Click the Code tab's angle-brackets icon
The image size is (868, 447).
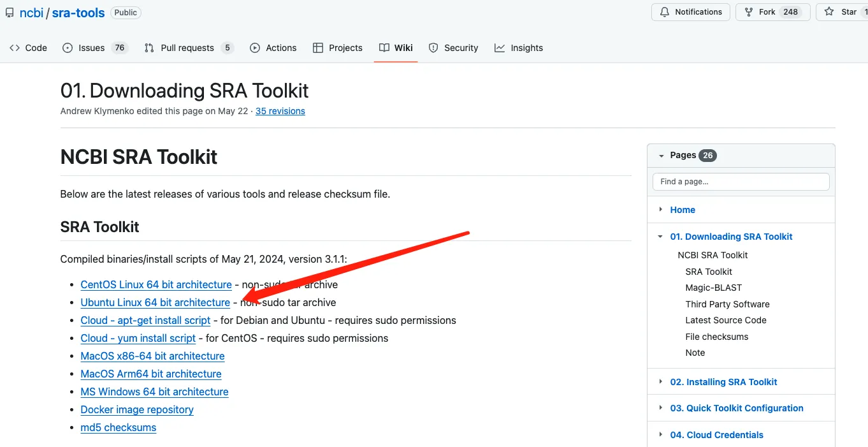coord(15,47)
